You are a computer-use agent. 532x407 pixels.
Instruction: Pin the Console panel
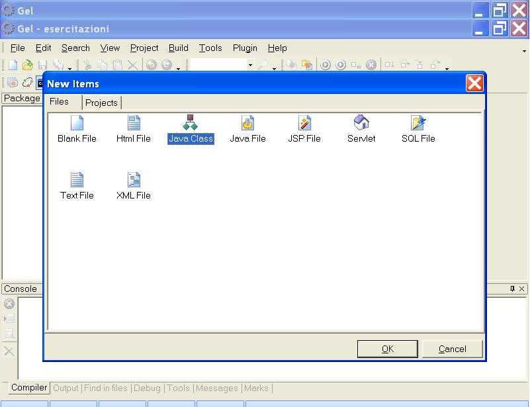pos(512,289)
